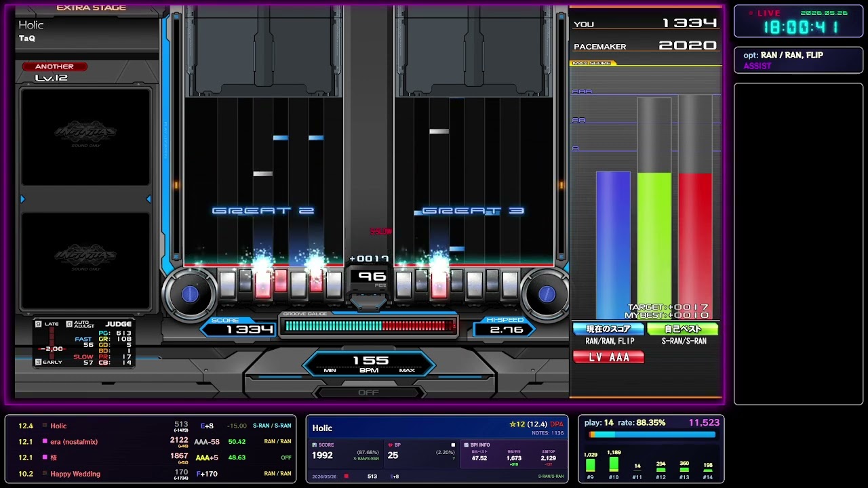Viewport: 868px width, 488px height.
Task: Click the right player turntable disc
Action: (x=547, y=293)
